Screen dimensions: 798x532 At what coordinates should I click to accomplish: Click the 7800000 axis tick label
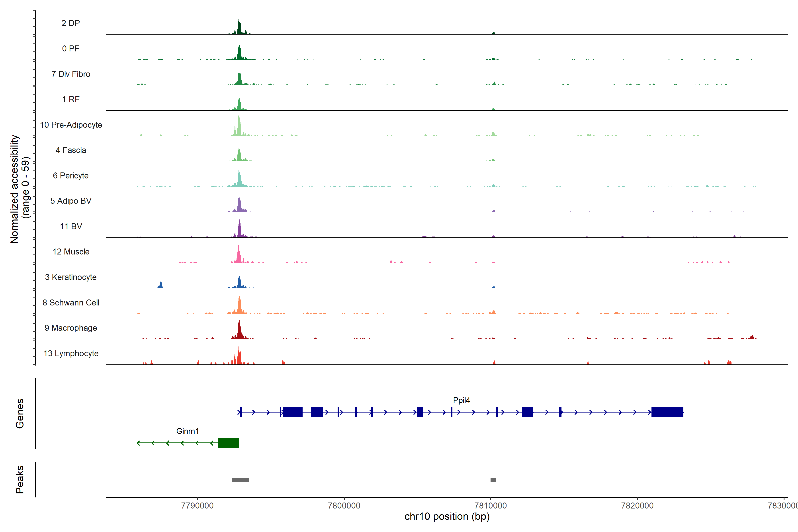(344, 506)
